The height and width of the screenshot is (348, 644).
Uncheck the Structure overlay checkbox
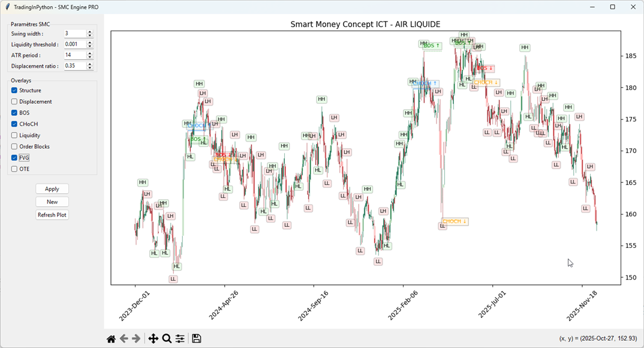pos(14,91)
